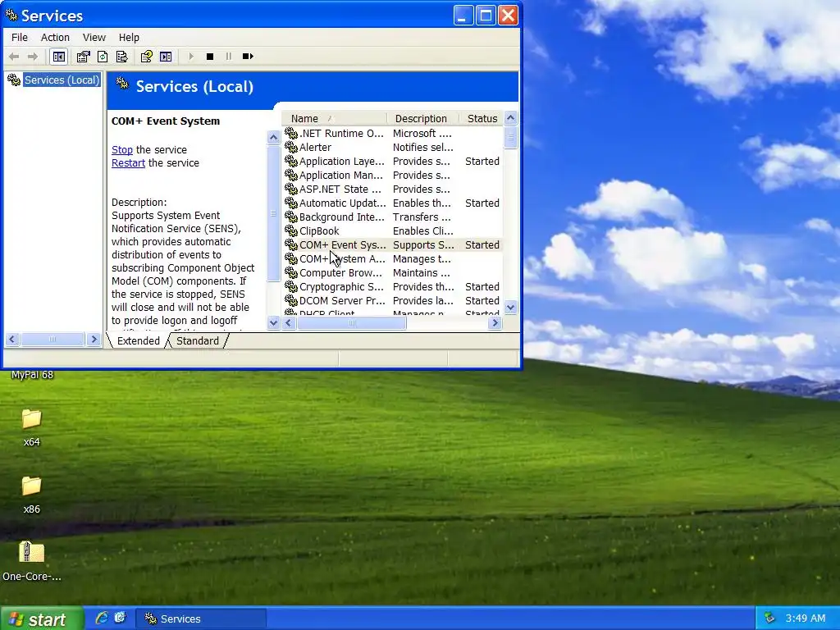Open Properties via the toolbar icon
Viewport: 840px width, 630px height.
(83, 57)
